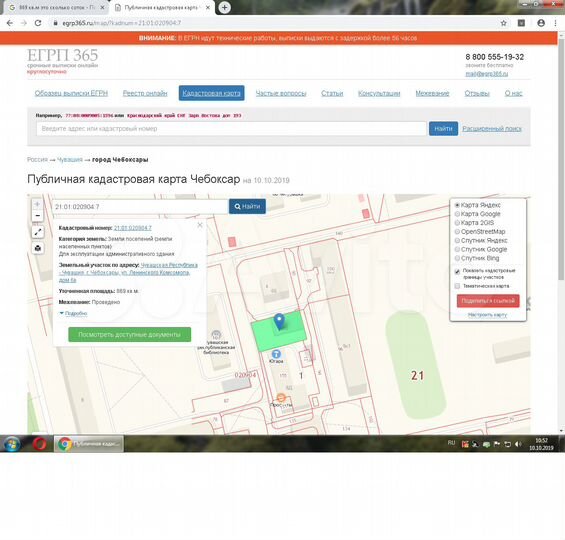
Task: Click the library marker icon on map
Action: click(x=216, y=335)
